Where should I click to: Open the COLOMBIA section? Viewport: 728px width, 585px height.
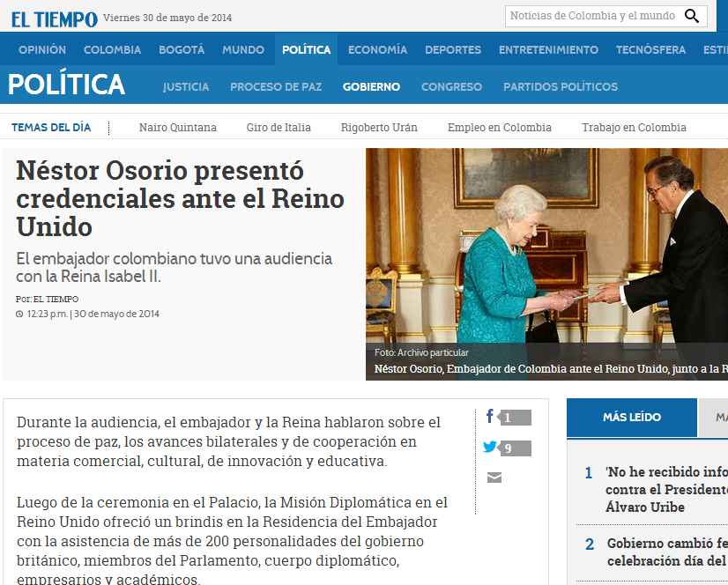(x=112, y=49)
